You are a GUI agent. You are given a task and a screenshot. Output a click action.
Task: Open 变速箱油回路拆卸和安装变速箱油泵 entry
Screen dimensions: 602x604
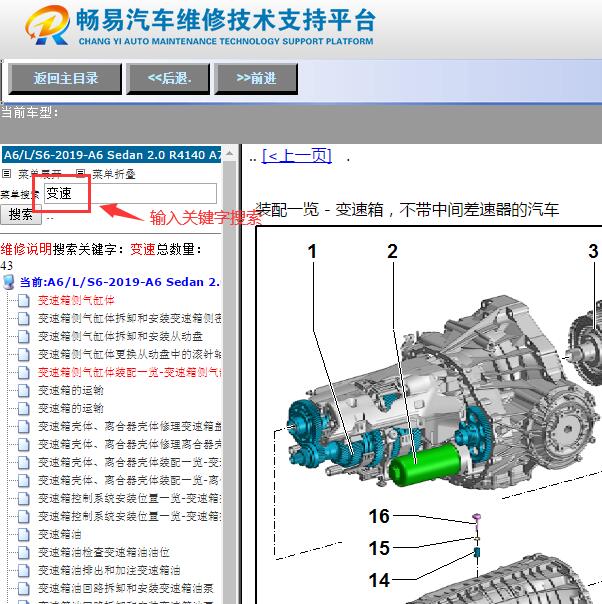[126, 589]
